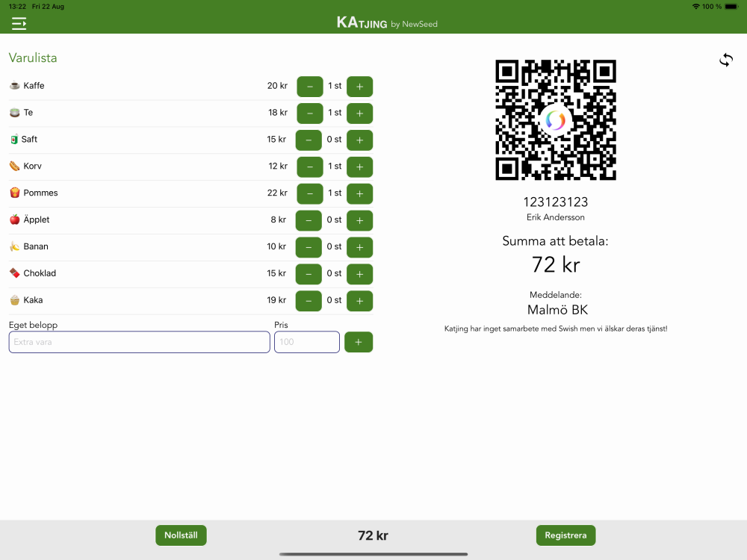The height and width of the screenshot is (560, 747).
Task: Decrease Kaffe quantity with minus button
Action: pos(310,87)
